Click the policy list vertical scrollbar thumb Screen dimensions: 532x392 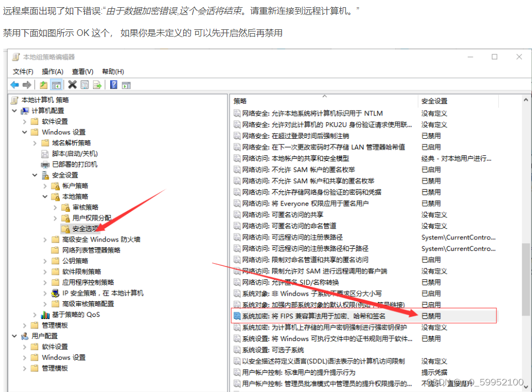(525, 279)
